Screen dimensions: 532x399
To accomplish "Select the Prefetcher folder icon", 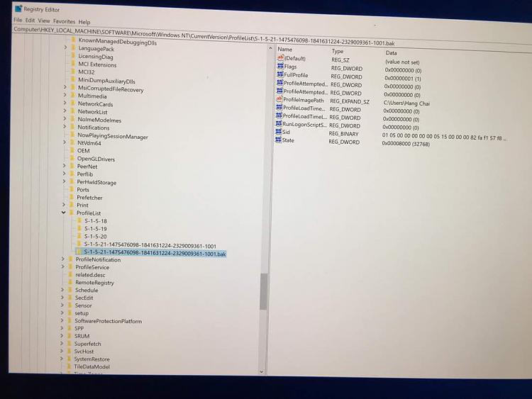I will tap(72, 197).
